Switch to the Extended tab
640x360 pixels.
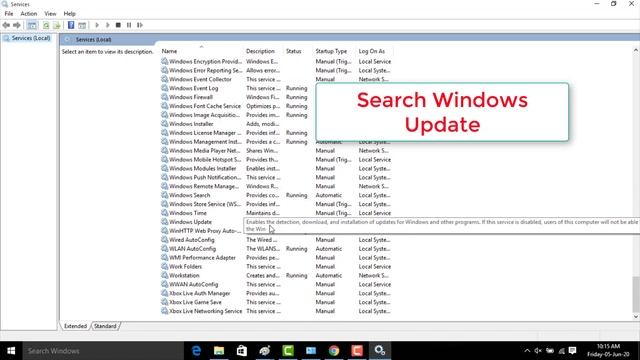[75, 326]
